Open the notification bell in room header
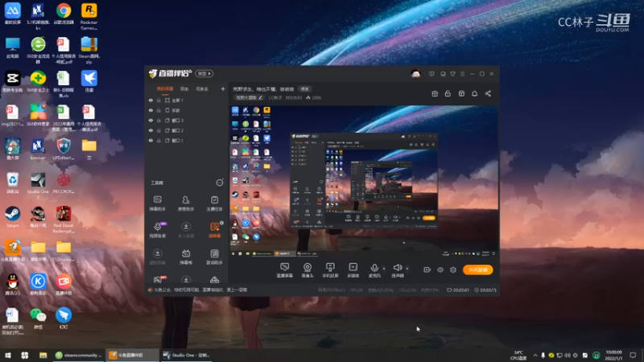 click(474, 93)
